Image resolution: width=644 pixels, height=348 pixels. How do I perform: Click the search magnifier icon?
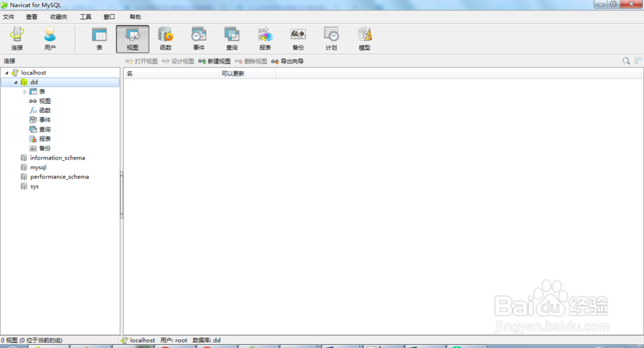[x=626, y=60]
